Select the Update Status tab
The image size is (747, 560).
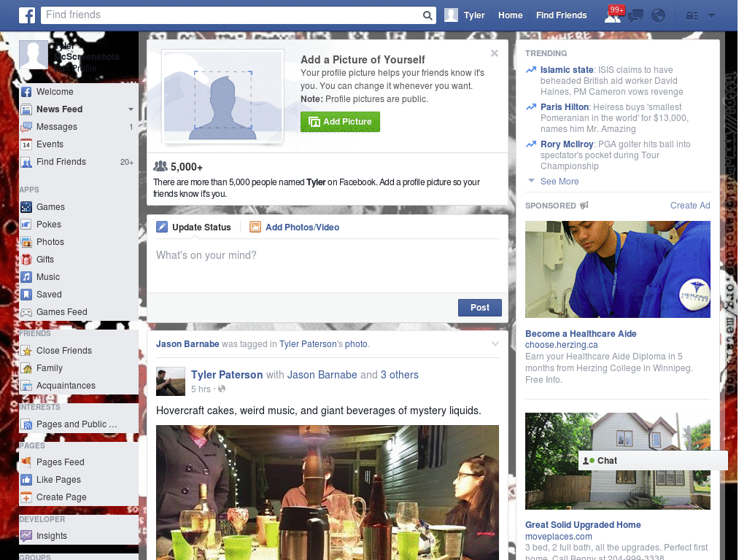(x=193, y=227)
